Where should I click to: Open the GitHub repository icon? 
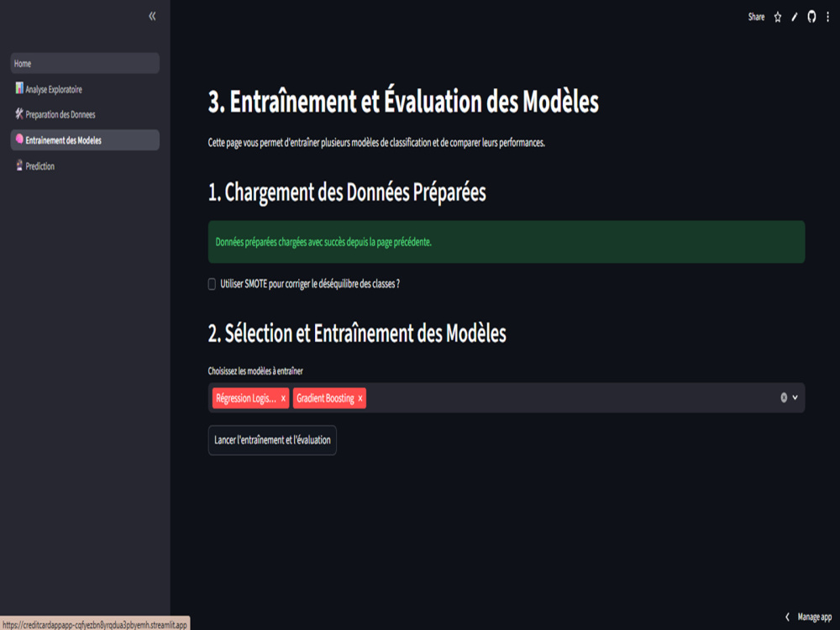(811, 17)
